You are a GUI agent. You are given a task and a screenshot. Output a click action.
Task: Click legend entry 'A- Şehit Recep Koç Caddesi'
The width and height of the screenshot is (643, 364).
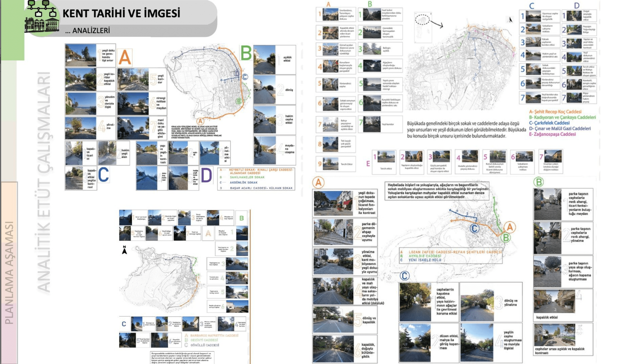pyautogui.click(x=555, y=112)
